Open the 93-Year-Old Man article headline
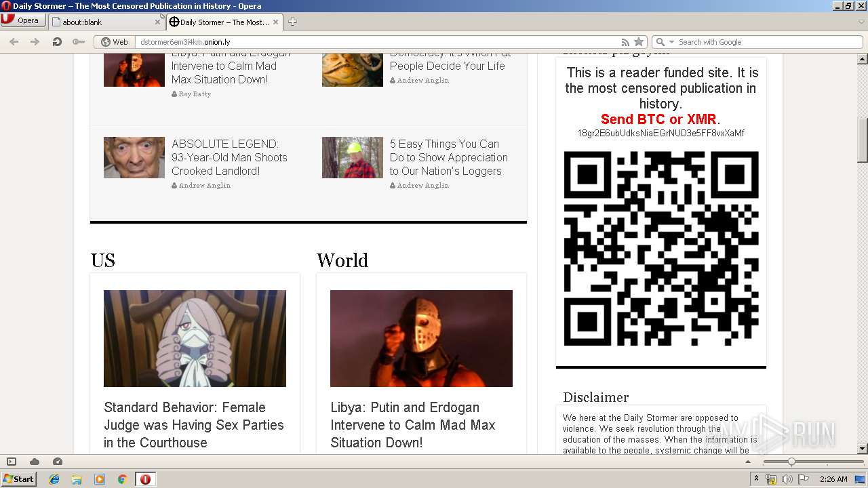The width and height of the screenshot is (868, 488). coord(229,157)
